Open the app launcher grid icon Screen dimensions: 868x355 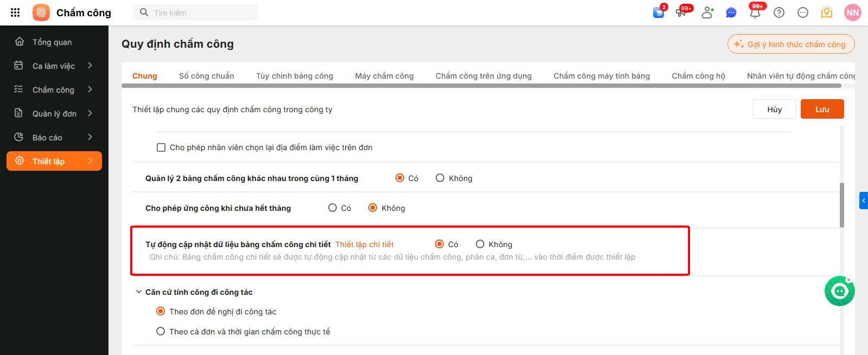tap(15, 12)
